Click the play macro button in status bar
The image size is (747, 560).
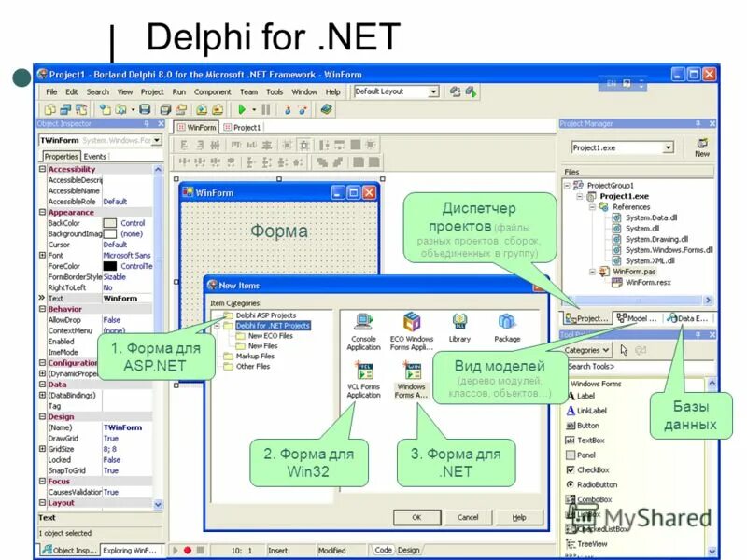coord(176,551)
